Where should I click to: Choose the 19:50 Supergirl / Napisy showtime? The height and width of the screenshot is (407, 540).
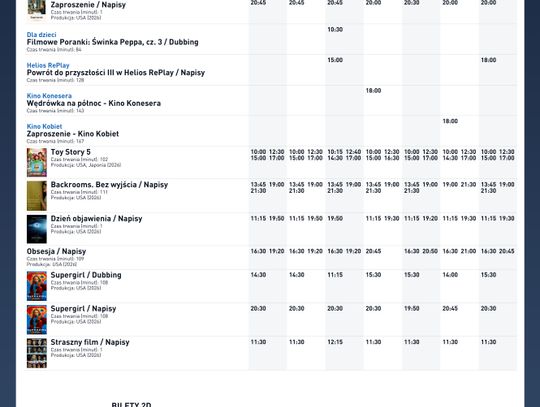(412, 309)
